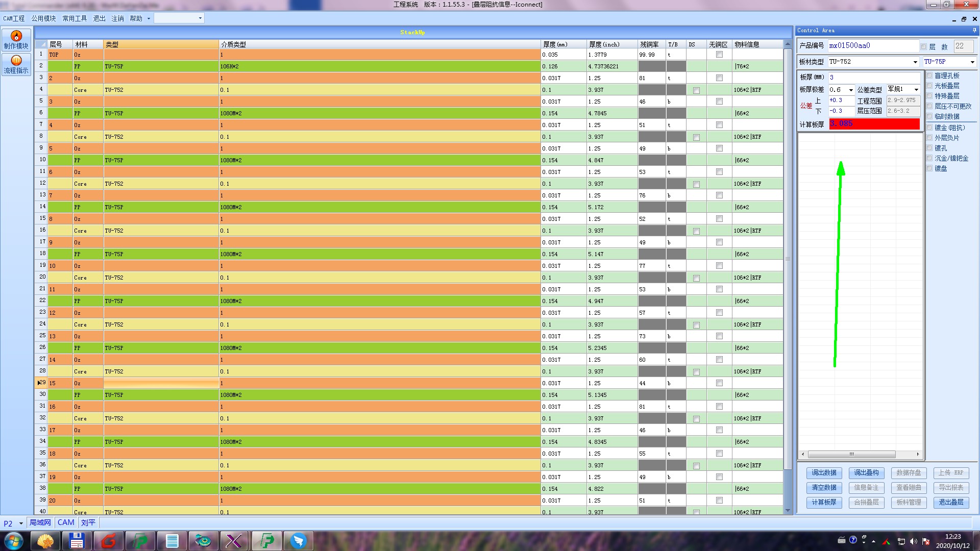Enable the 盲埋孔板 checkbox

929,76
